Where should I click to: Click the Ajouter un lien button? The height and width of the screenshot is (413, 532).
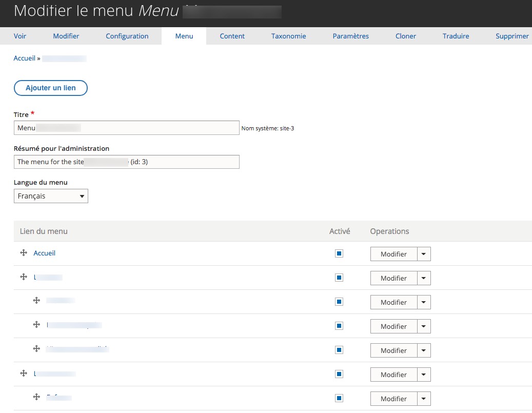[x=51, y=88]
